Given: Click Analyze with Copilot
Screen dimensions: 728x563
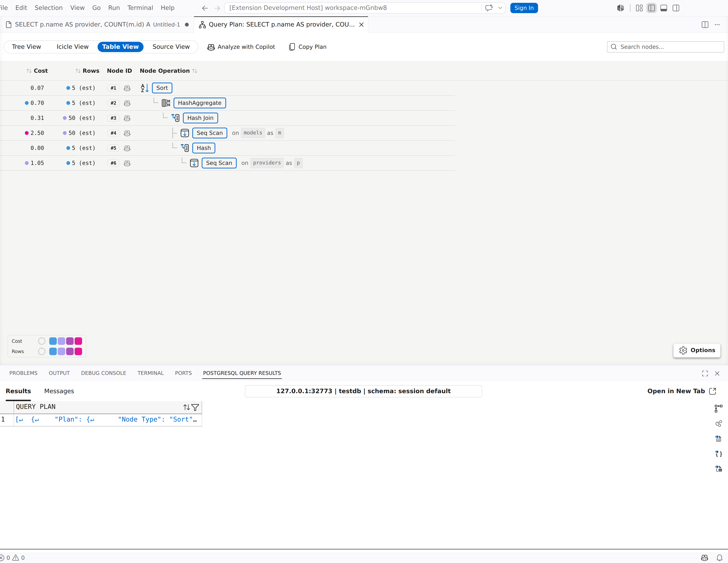Looking at the screenshot, I should click(241, 47).
